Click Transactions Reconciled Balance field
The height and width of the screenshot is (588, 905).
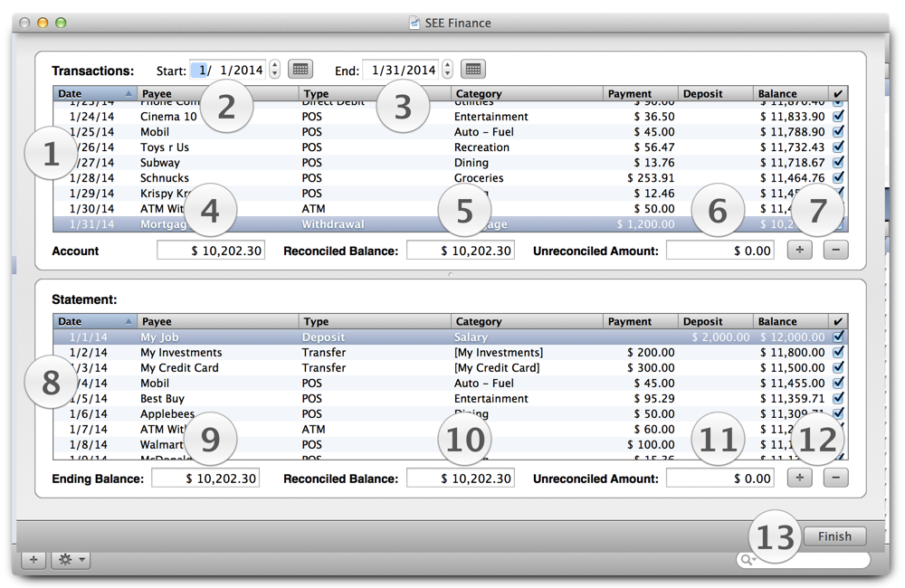tap(461, 251)
